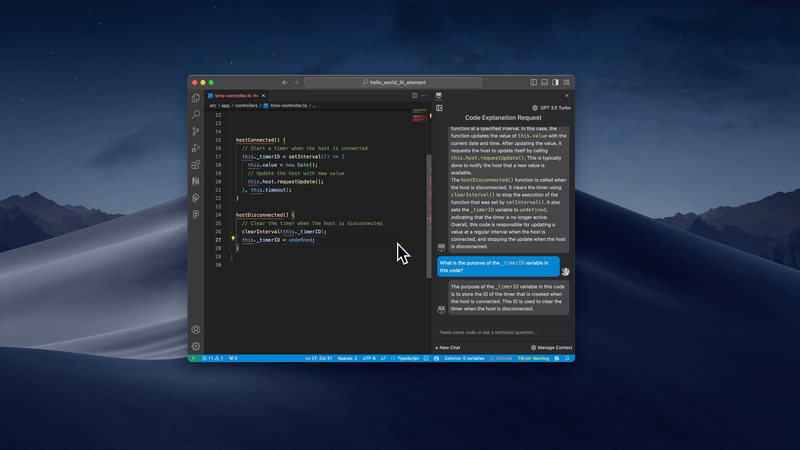800x450 pixels.
Task: Click src in the breadcrumb
Action: (213, 106)
